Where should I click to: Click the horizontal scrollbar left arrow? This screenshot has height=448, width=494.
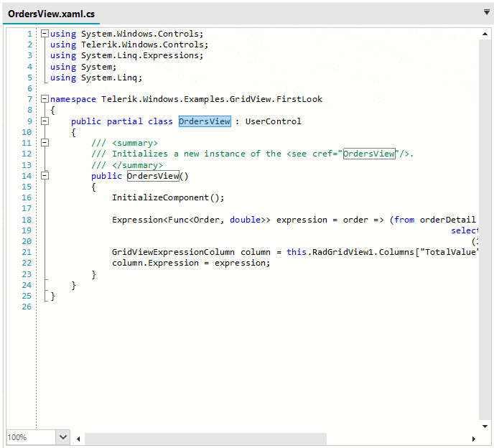tap(78, 439)
